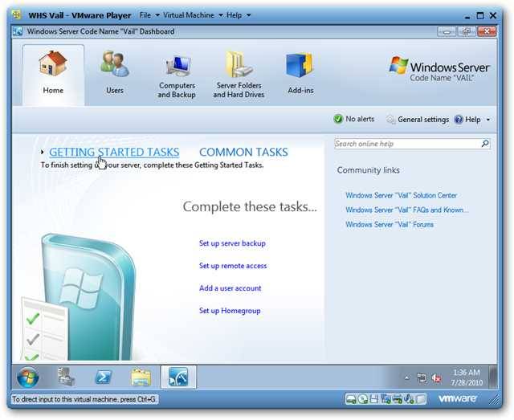Open the File menu dropdown
The height and width of the screenshot is (420, 514).
point(149,15)
